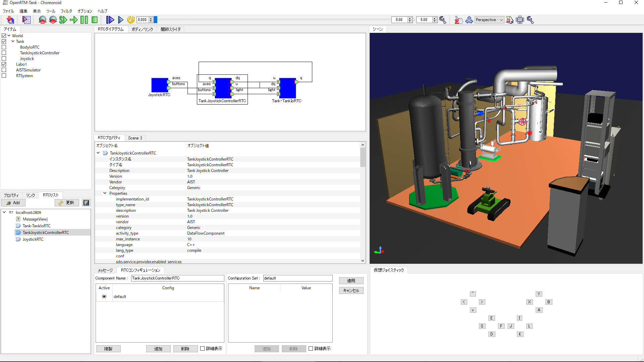
Task: Click the blue arrows viewpoint operation icon
Action: [469, 20]
